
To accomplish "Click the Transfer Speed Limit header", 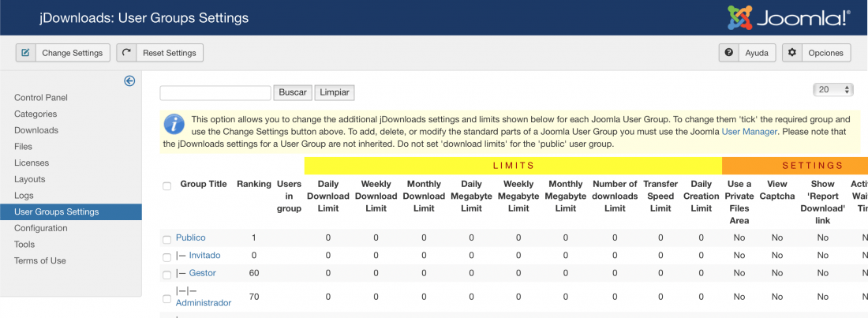I will [x=660, y=196].
